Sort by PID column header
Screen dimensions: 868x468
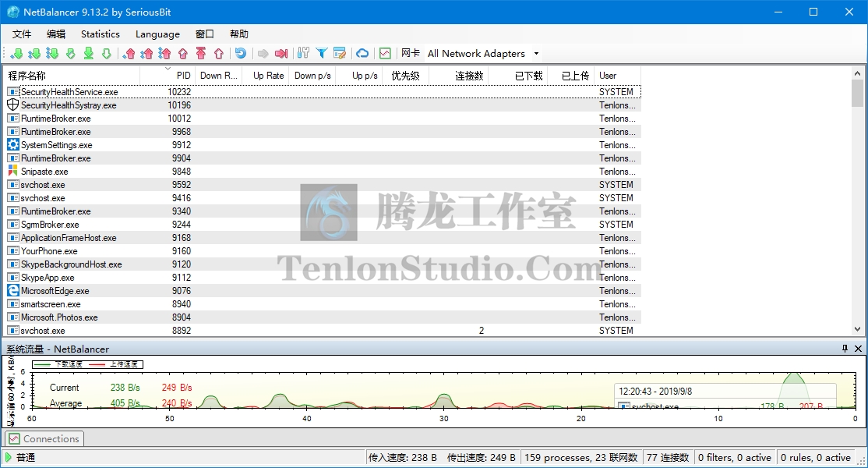(x=166, y=76)
